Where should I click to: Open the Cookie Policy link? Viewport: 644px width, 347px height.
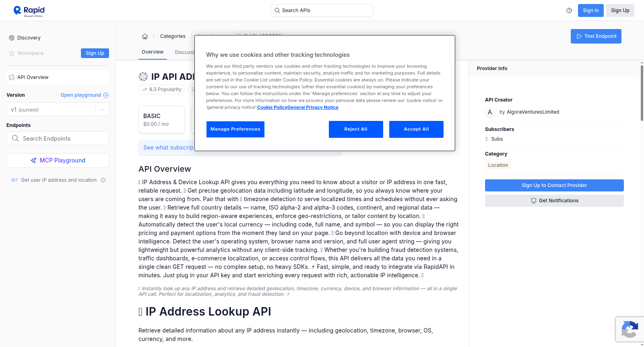pyautogui.click(x=272, y=107)
